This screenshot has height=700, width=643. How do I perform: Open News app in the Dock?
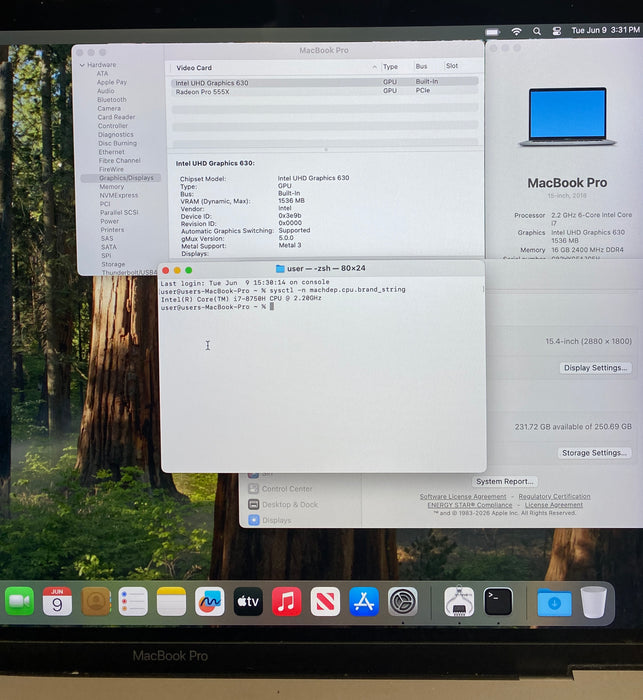[x=325, y=602]
